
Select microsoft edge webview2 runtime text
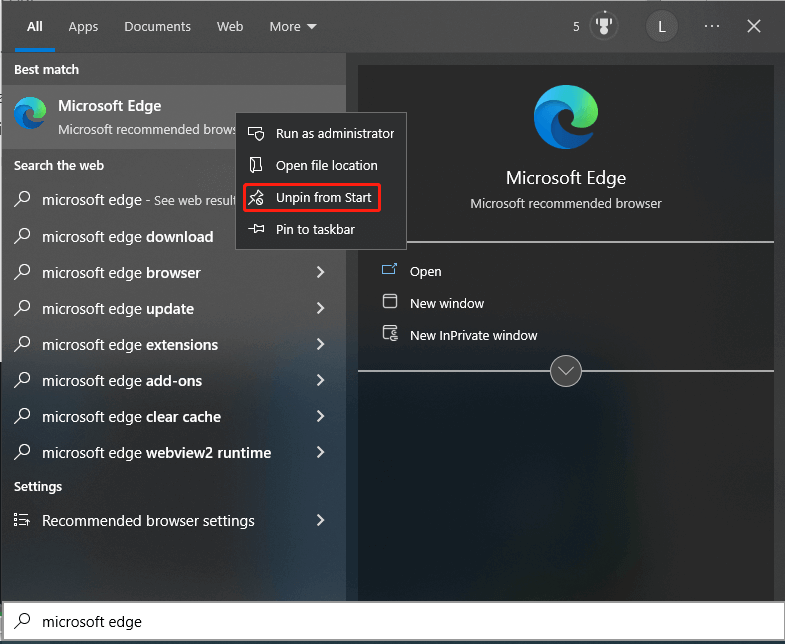157,453
